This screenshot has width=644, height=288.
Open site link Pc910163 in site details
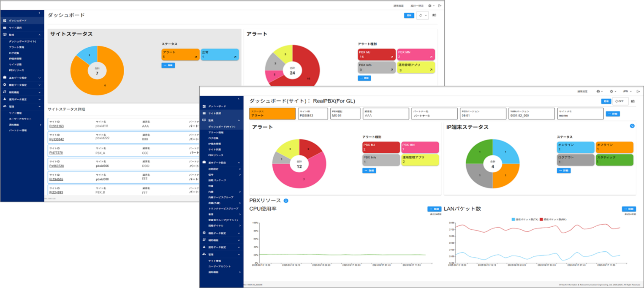pyautogui.click(x=57, y=126)
